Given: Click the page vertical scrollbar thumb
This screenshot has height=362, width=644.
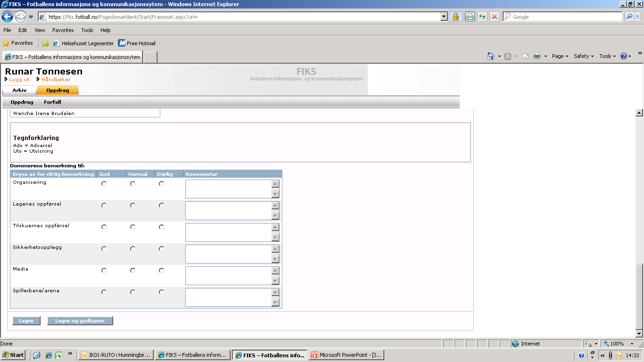Looking at the screenshot, I should 639,296.
